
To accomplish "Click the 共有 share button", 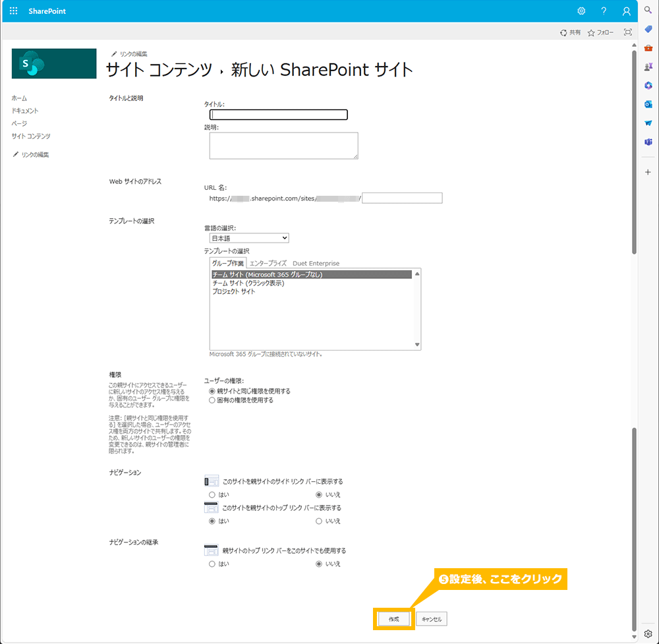I will 570,32.
